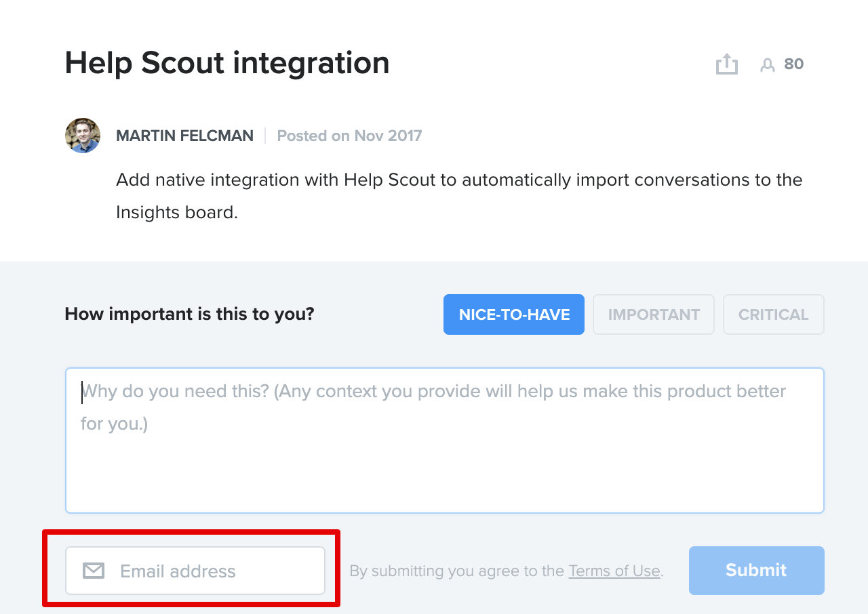Click the 'Help Scout integration' title
The width and height of the screenshot is (868, 614).
click(x=227, y=63)
